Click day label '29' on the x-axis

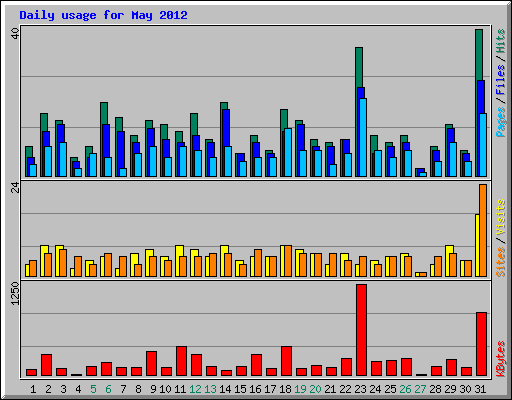450,389
